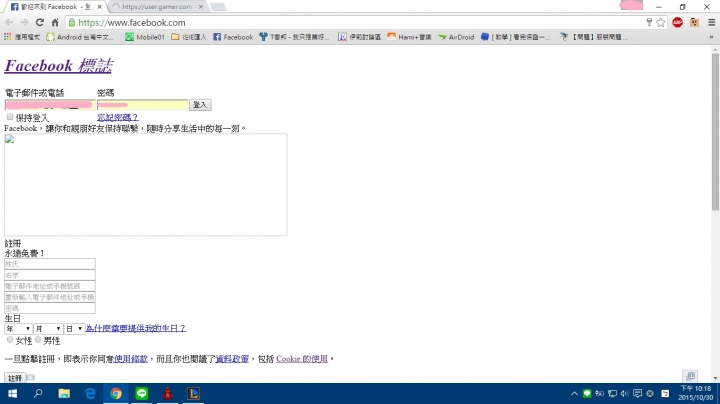The width and height of the screenshot is (720, 404).
Task: Open the browser home page icon
Action: 55,22
